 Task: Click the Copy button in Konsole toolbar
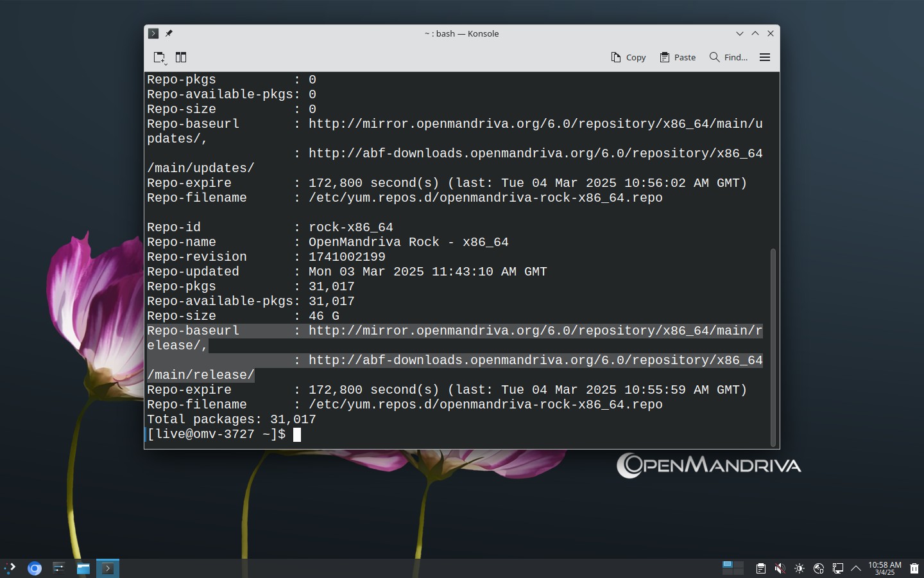click(x=628, y=57)
